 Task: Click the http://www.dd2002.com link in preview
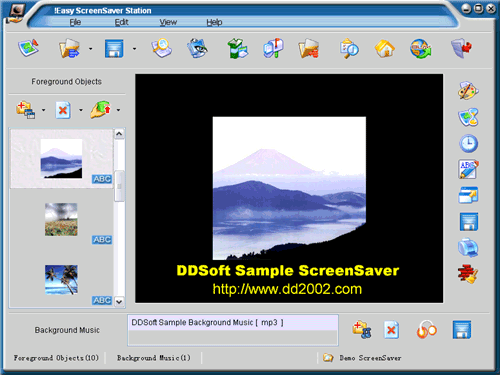287,289
